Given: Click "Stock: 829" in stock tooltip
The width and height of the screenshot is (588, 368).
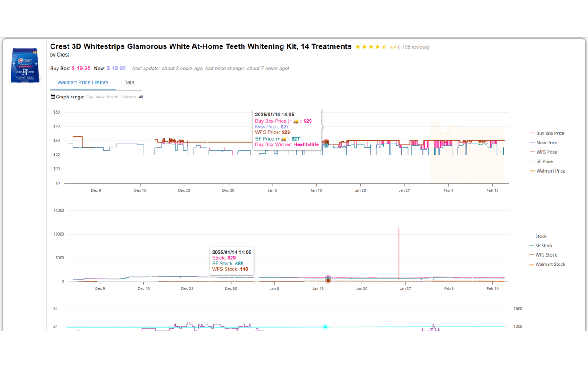Looking at the screenshot, I should point(224,258).
